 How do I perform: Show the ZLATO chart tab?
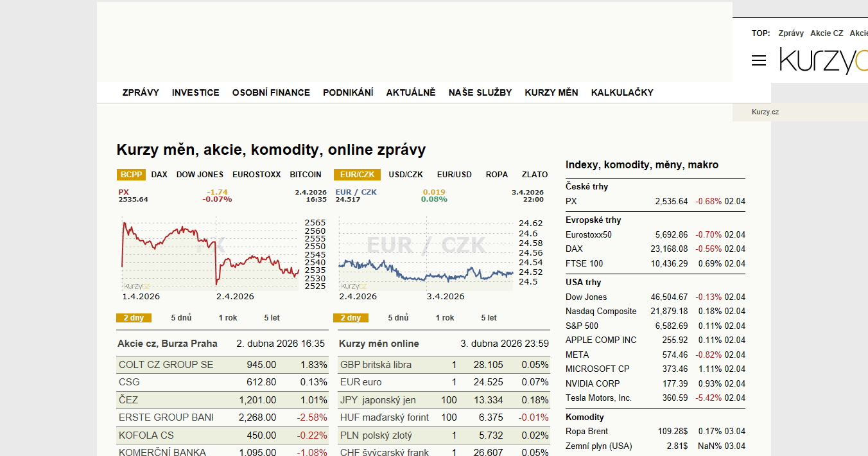(535, 175)
